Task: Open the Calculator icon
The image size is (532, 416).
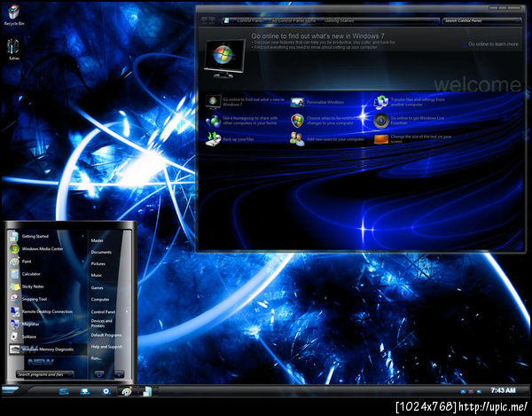Action: click(14, 274)
